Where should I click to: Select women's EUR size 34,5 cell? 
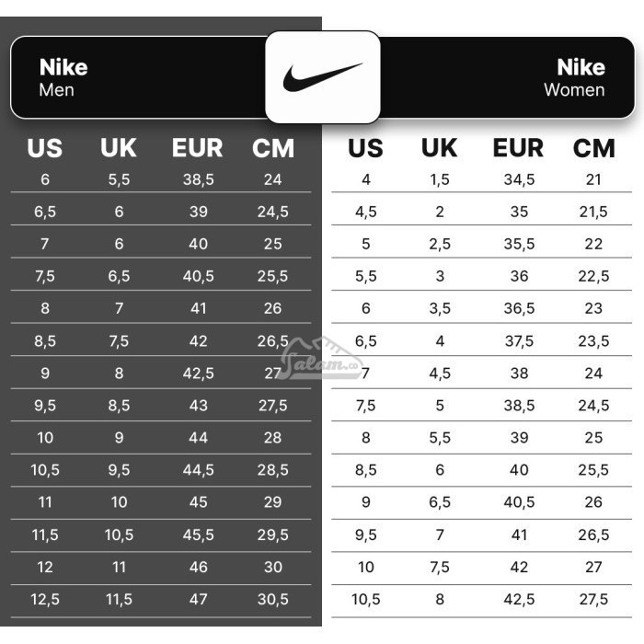point(519,179)
